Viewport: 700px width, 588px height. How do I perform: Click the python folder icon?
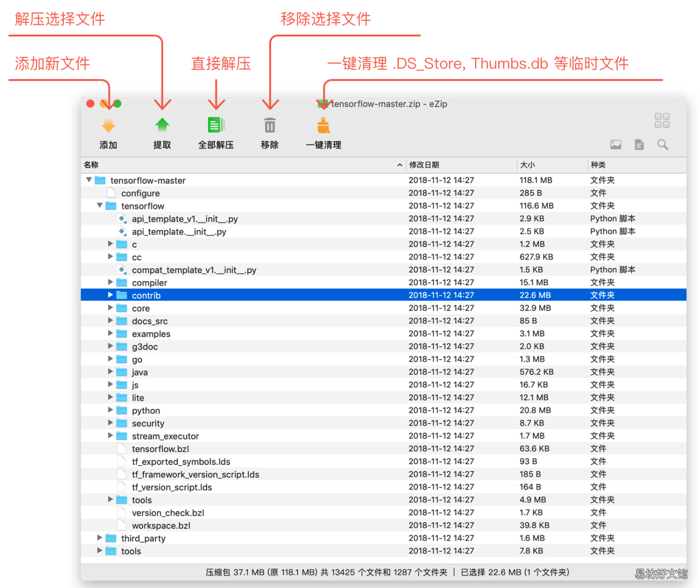coord(122,410)
